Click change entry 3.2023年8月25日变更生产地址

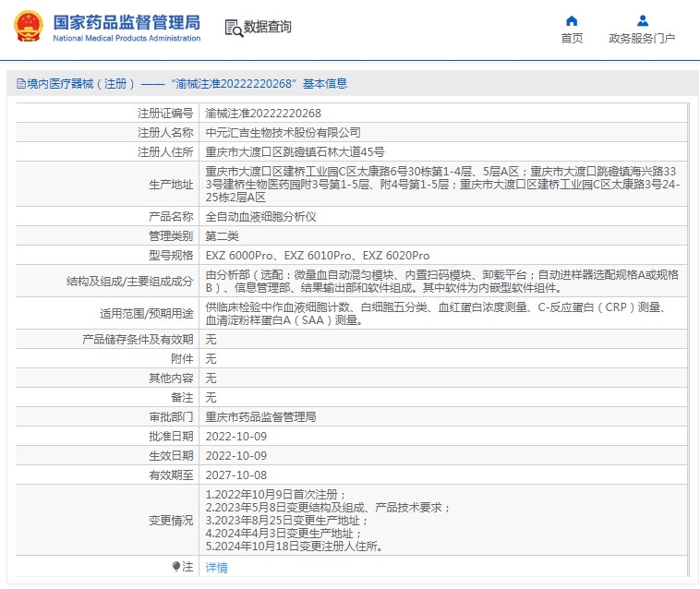(286, 521)
